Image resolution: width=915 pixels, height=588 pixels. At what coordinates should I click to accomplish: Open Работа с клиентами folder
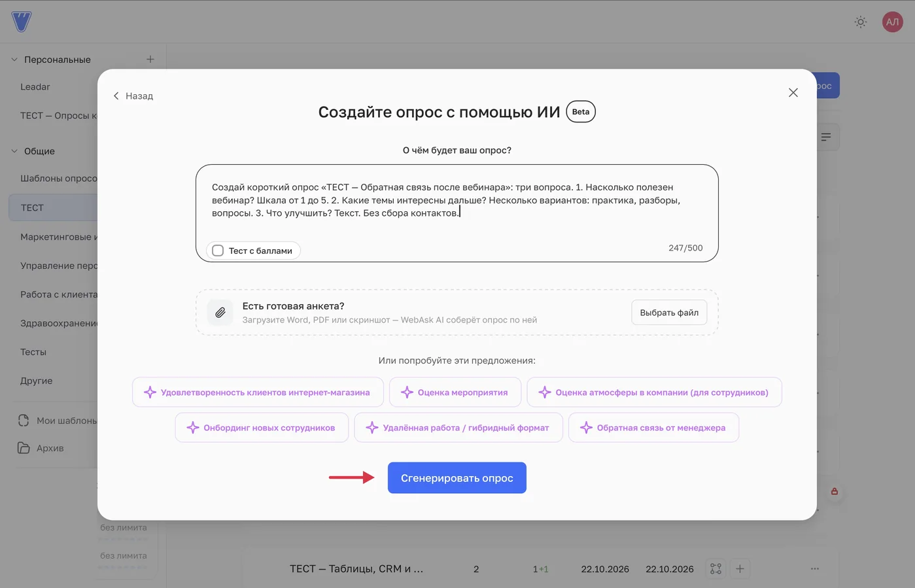coord(58,294)
